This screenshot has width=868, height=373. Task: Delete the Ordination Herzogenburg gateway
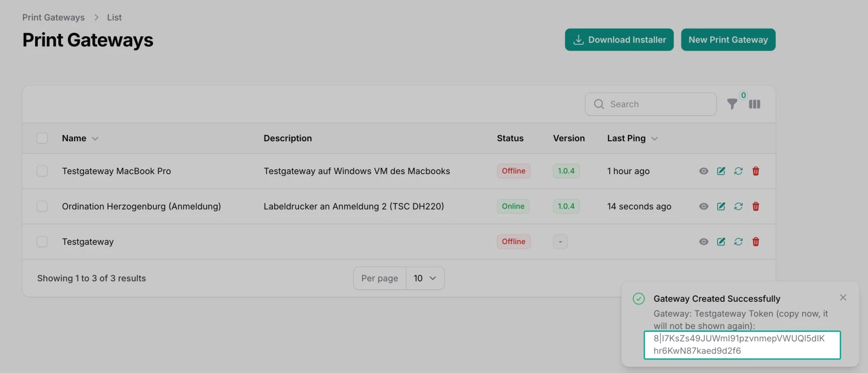756,206
